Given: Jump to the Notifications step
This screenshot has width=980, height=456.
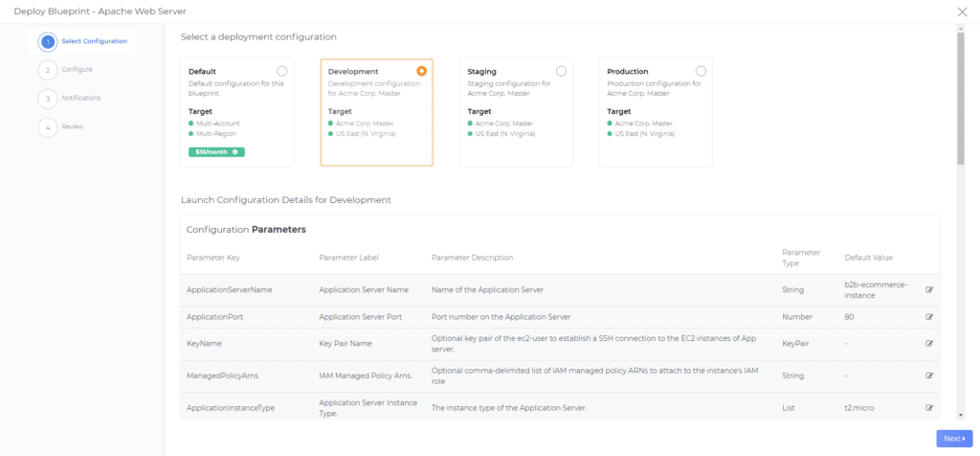Looking at the screenshot, I should coord(80,98).
